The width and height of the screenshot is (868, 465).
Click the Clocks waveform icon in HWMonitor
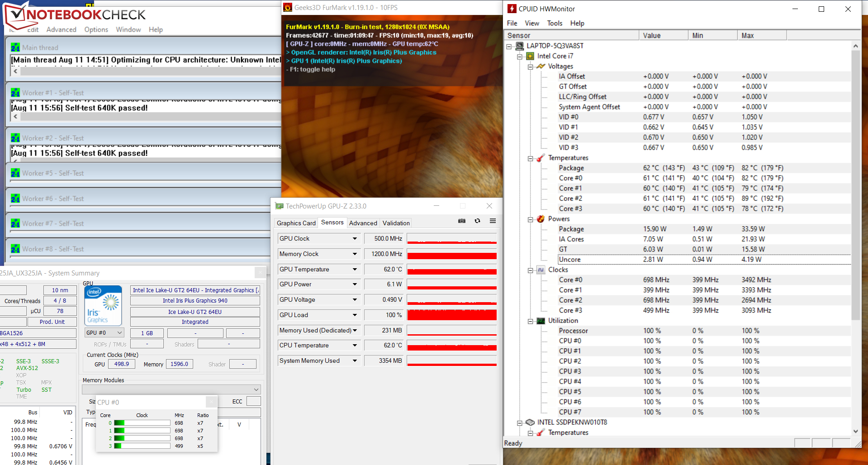[541, 270]
